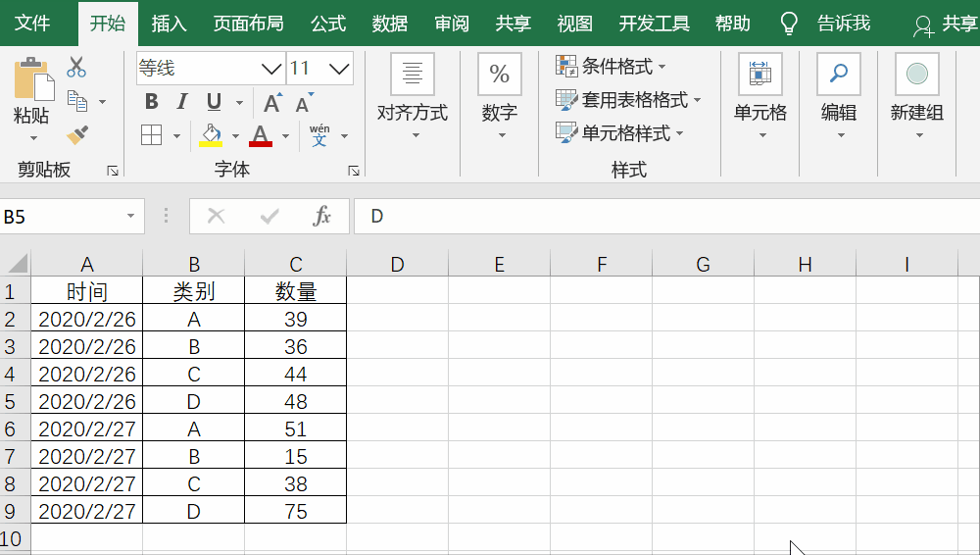Click cell containing 时间
Viewport: 980px width, 555px height.
[x=87, y=291]
